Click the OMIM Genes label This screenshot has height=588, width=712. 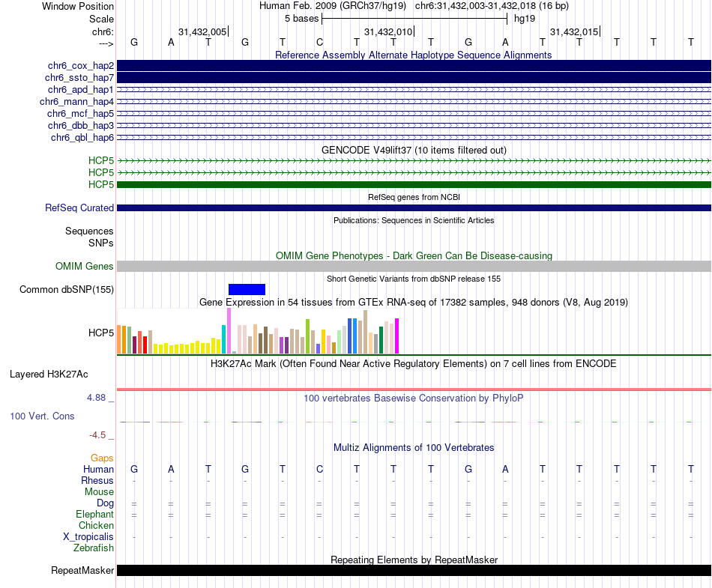click(85, 267)
